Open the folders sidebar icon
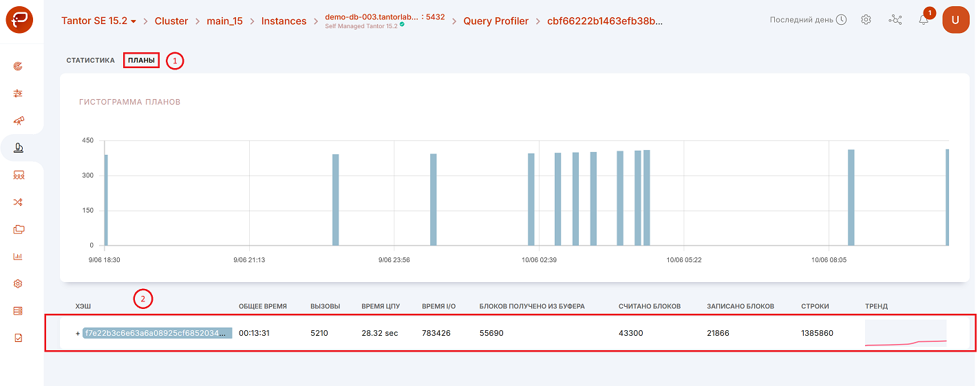 click(19, 229)
